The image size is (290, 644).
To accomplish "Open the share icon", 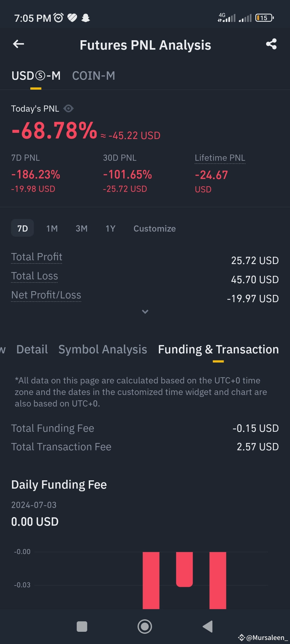I will [x=271, y=44].
